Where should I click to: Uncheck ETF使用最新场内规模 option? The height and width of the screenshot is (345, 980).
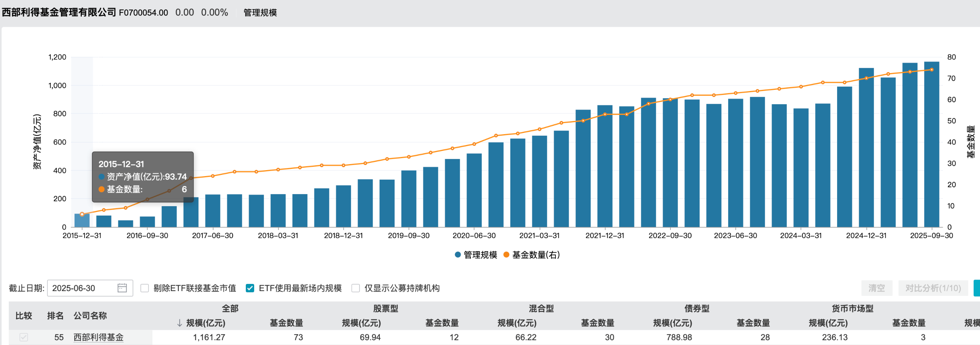[250, 288]
